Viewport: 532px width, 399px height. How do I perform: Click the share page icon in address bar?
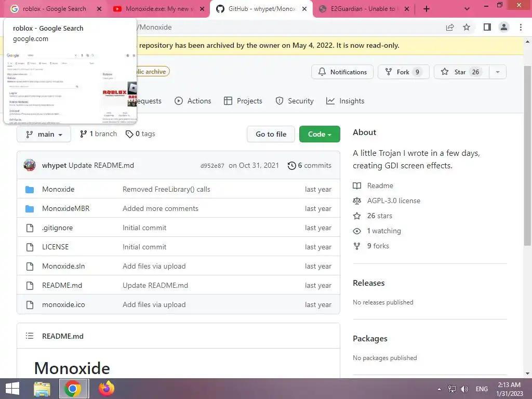tap(450, 27)
